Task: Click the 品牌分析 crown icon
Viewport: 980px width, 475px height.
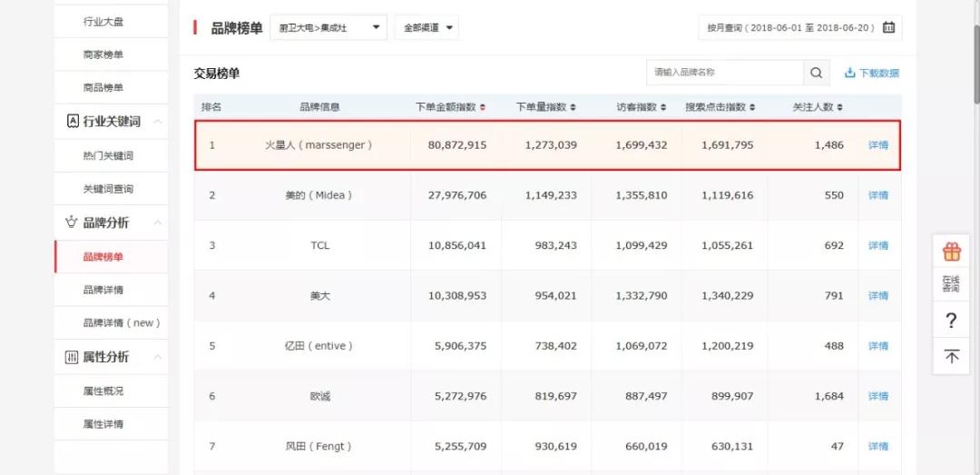Action: coord(72,223)
